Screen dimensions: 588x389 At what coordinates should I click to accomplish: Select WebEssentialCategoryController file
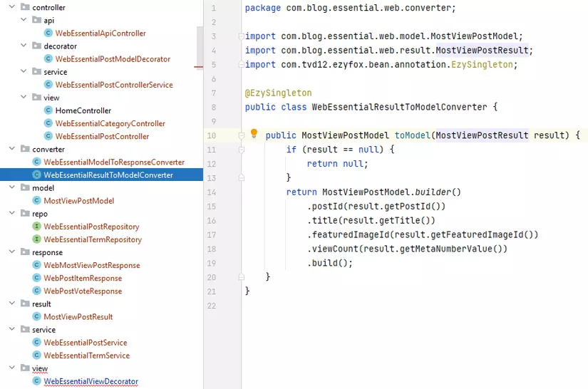tap(110, 123)
